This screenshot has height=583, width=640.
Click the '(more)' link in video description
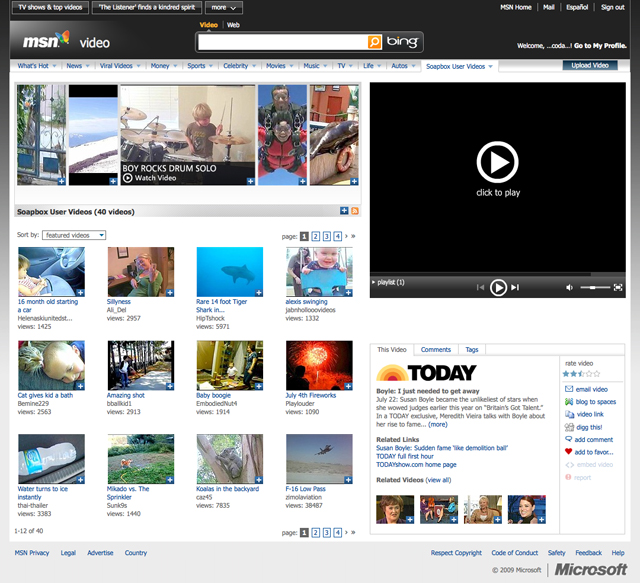[x=438, y=424]
